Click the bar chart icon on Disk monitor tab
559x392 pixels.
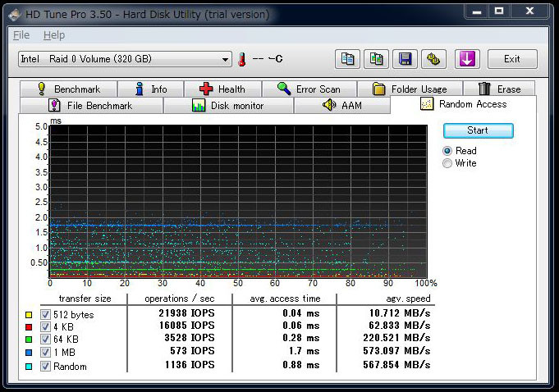[x=198, y=106]
